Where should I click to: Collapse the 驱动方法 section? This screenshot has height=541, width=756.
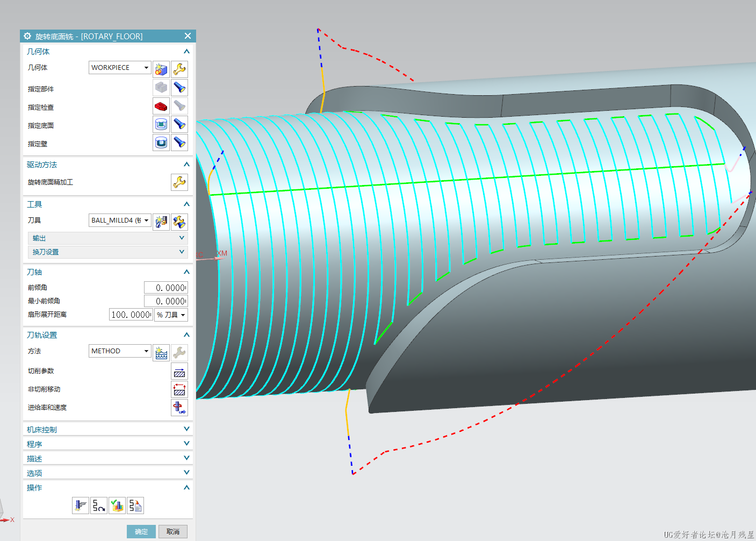(x=186, y=165)
